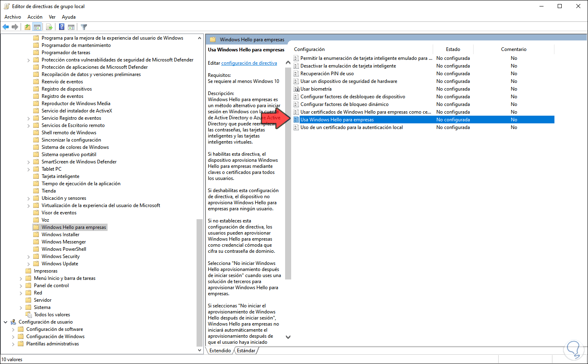The height and width of the screenshot is (364, 588).
Task: Open the configuración de directiva link
Action: click(x=249, y=63)
